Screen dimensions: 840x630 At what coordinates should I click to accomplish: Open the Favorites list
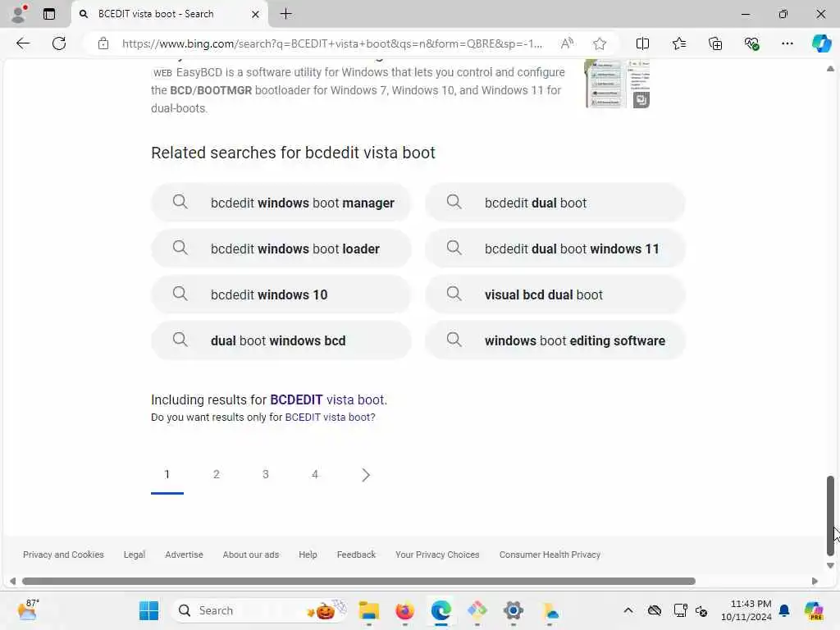click(678, 43)
